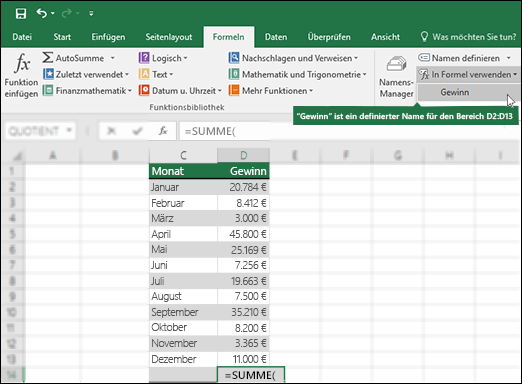Select the cell with 11.000 €
522x384 pixels.
(x=243, y=359)
